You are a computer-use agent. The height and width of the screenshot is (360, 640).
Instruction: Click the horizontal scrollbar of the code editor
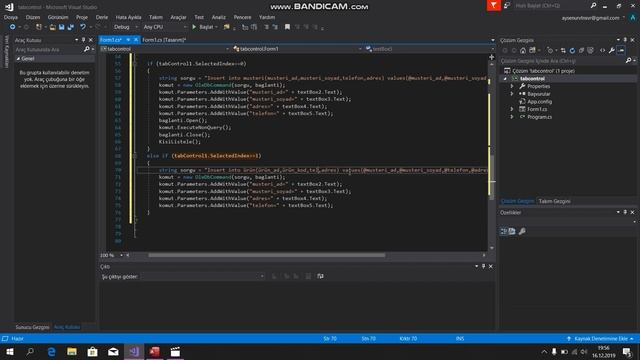point(267,255)
